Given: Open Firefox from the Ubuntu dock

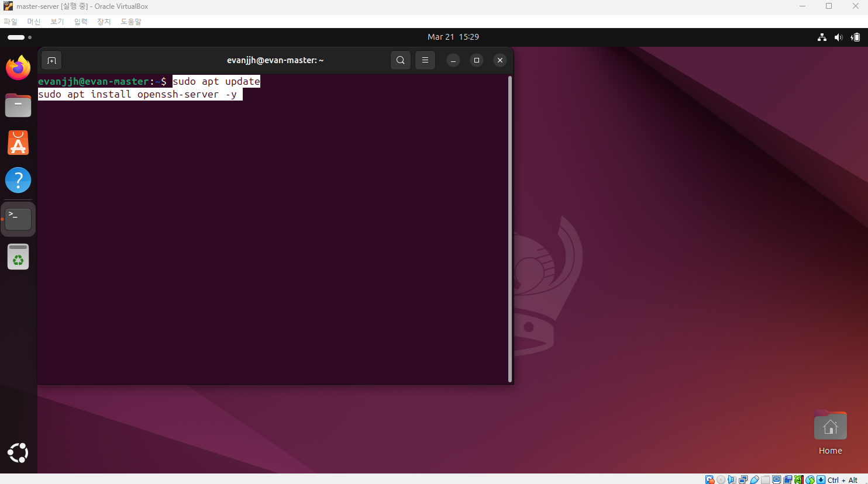Looking at the screenshot, I should tap(18, 68).
